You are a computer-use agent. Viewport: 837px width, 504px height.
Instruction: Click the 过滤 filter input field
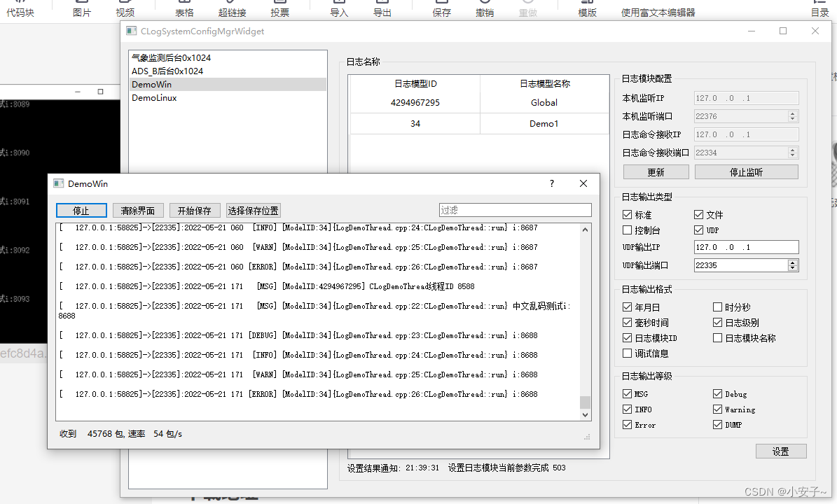click(515, 210)
